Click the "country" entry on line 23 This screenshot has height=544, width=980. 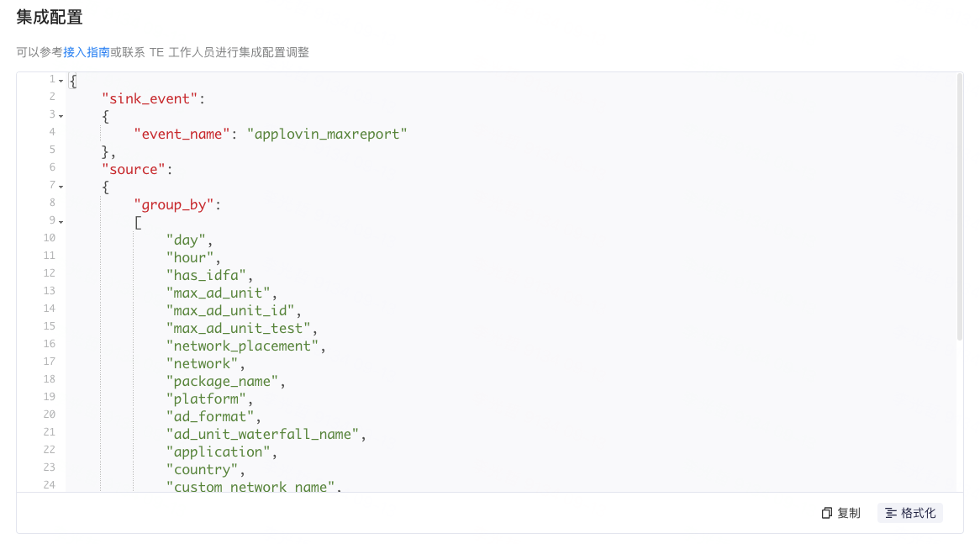tap(202, 469)
